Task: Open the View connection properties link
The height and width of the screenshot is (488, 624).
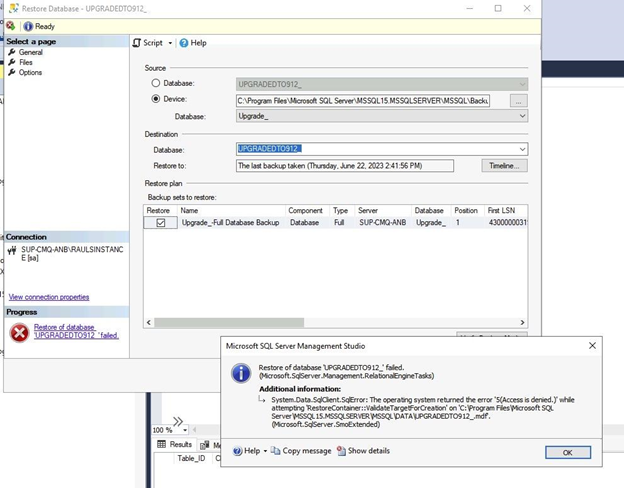Action: point(48,297)
